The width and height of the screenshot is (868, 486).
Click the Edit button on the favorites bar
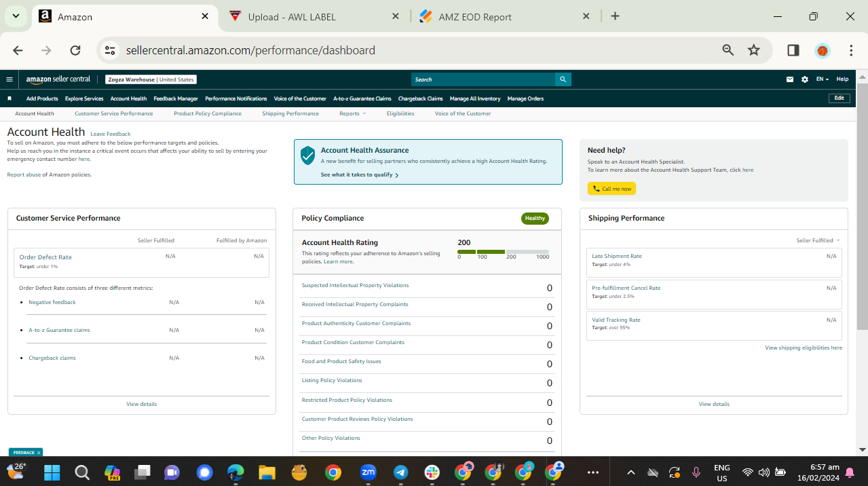click(839, 98)
